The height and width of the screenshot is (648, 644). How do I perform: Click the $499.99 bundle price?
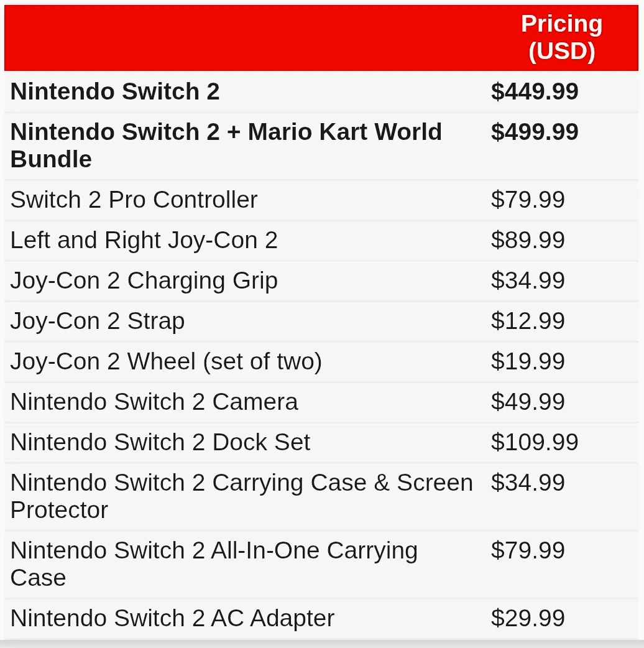(535, 132)
